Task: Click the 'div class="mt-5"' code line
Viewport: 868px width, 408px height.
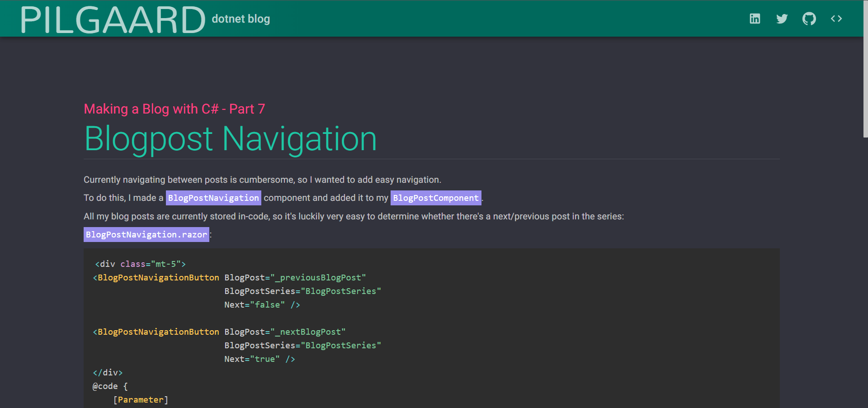Action: pyautogui.click(x=140, y=264)
